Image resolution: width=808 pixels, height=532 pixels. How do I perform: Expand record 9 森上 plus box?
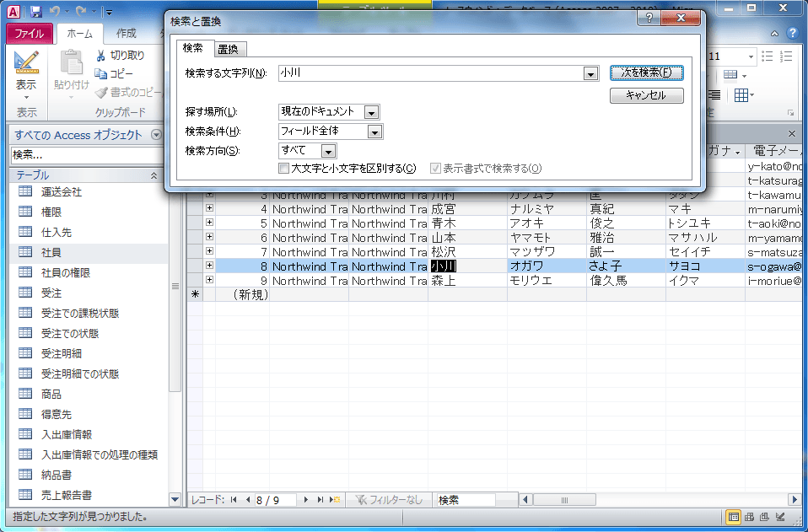coord(210,280)
